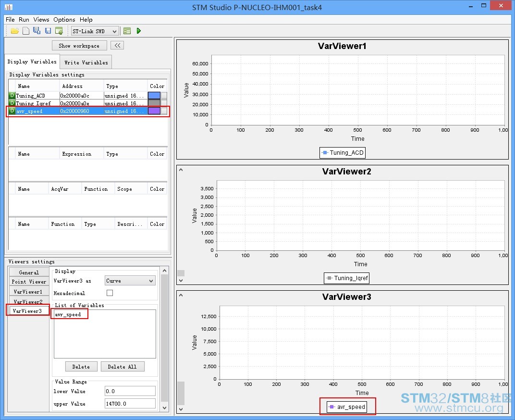Screen dimensions: 515x420
Task: Click the Delete All button
Action: pos(122,367)
